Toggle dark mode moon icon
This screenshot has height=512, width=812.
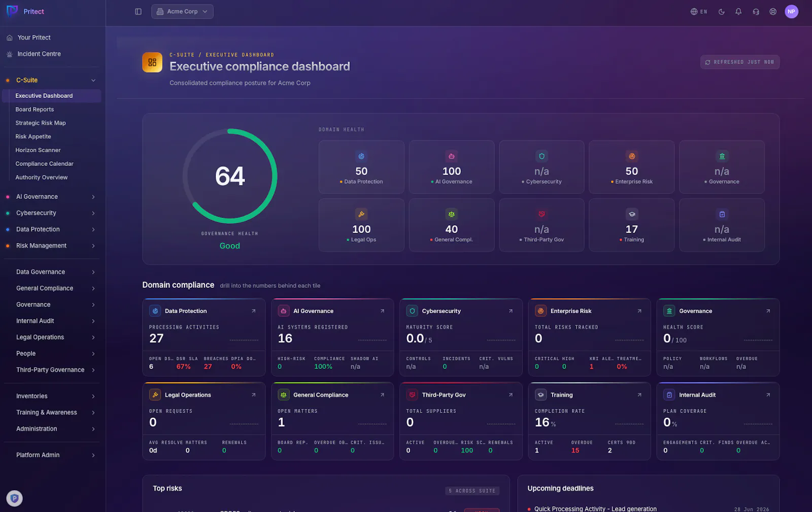point(721,12)
